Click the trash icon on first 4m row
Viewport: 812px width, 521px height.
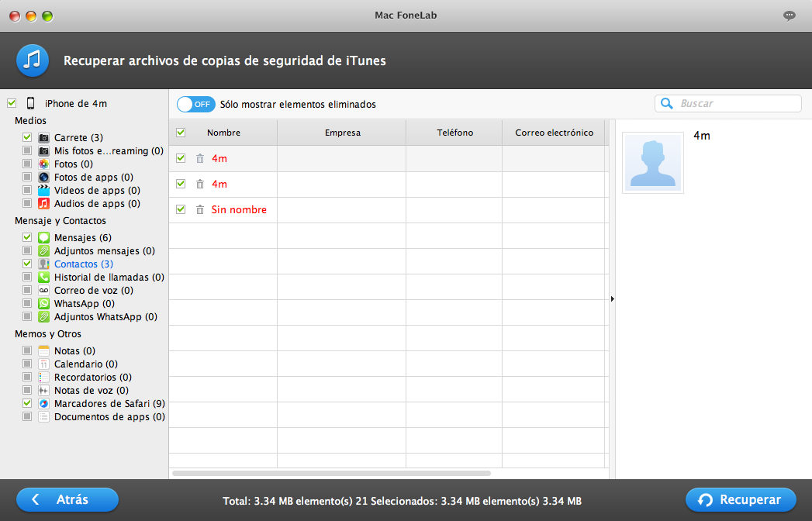[200, 158]
